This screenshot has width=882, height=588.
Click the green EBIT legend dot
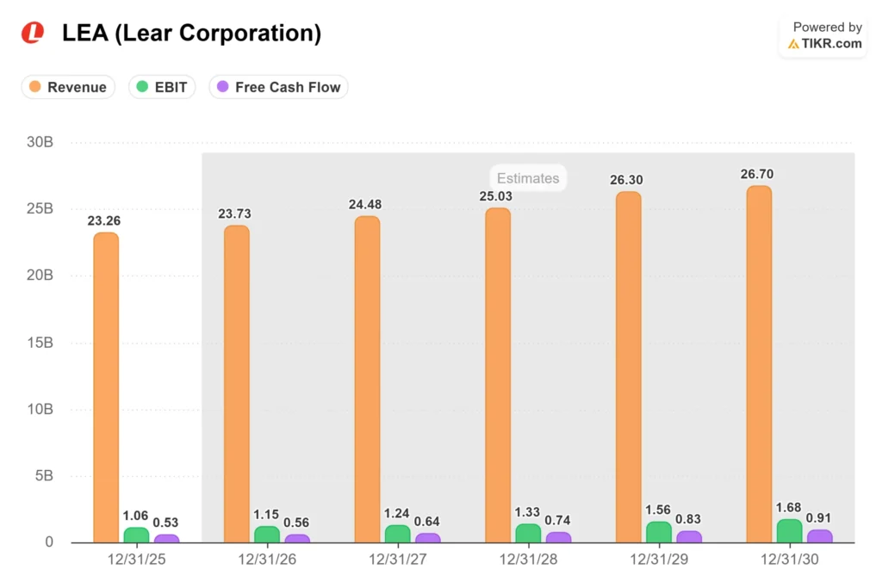[x=142, y=87]
